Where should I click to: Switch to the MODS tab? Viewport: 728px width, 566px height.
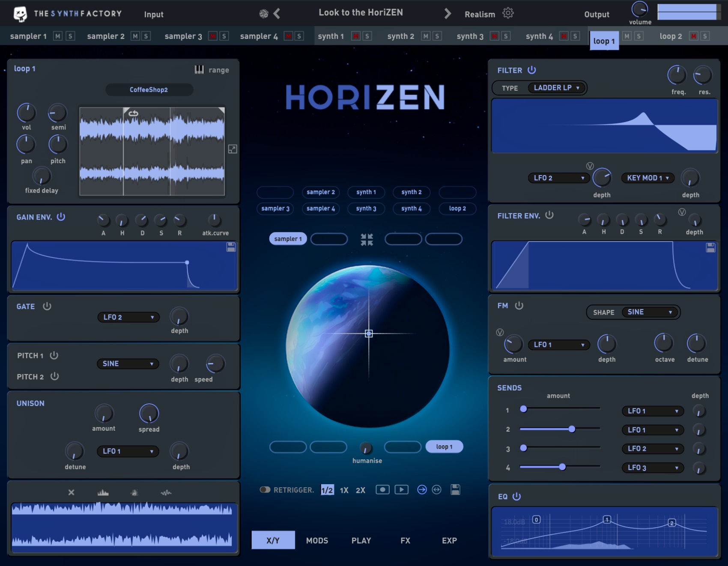coord(317,540)
